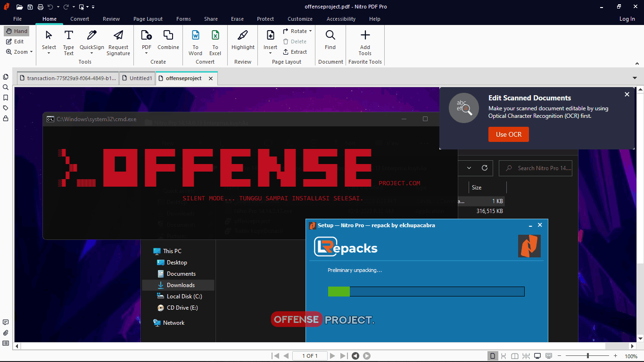The height and width of the screenshot is (362, 644).
Task: Click the Use OCR button
Action: click(x=509, y=134)
